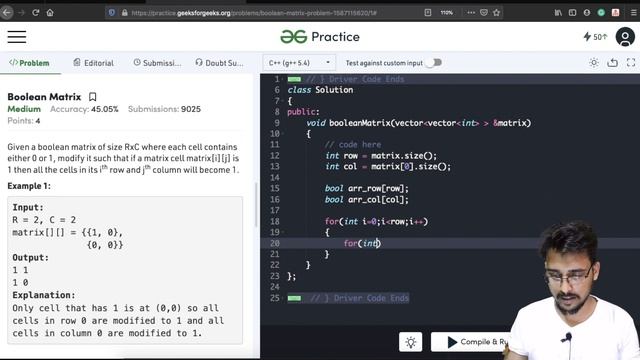Click the void booleanMatrix function signature
The image size is (640, 360).
419,123
